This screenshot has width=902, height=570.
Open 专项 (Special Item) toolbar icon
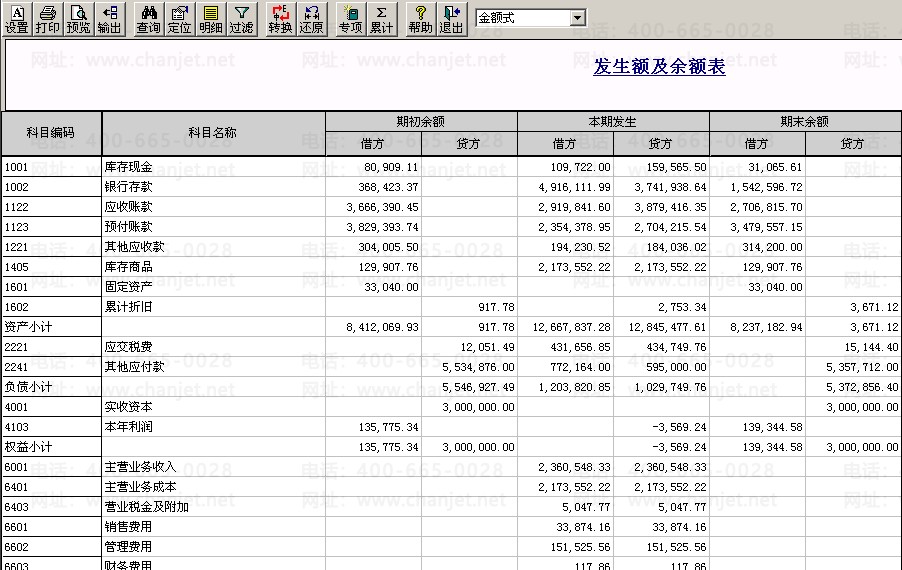click(x=350, y=19)
